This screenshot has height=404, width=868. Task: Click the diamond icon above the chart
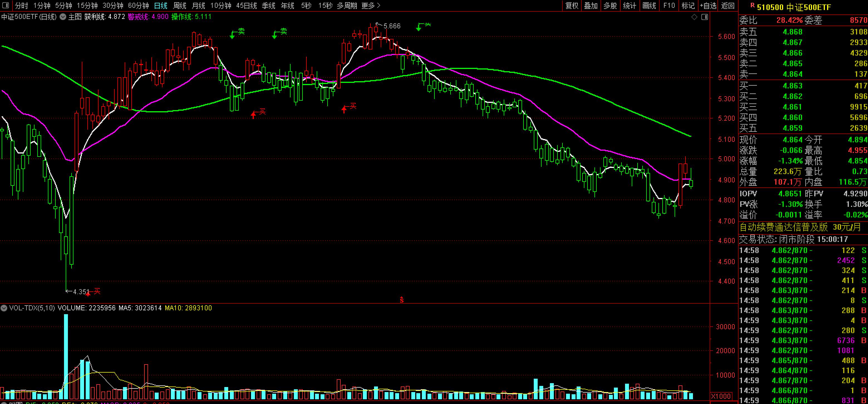[694, 17]
